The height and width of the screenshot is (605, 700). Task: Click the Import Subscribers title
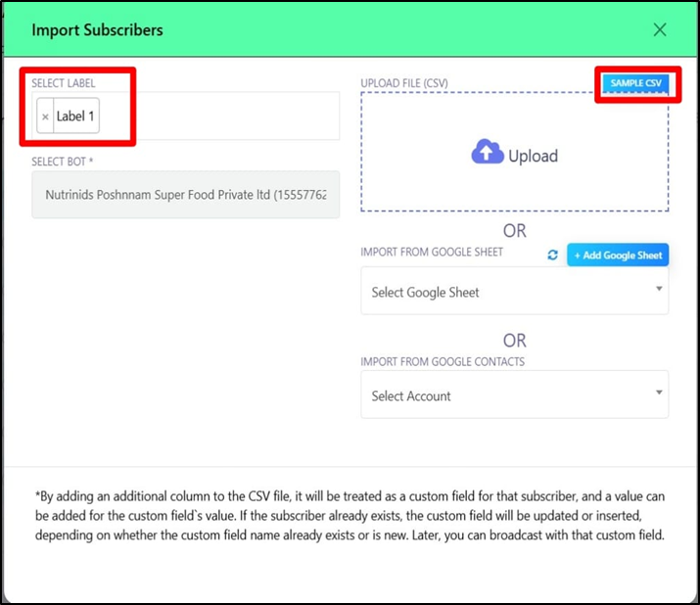click(97, 29)
